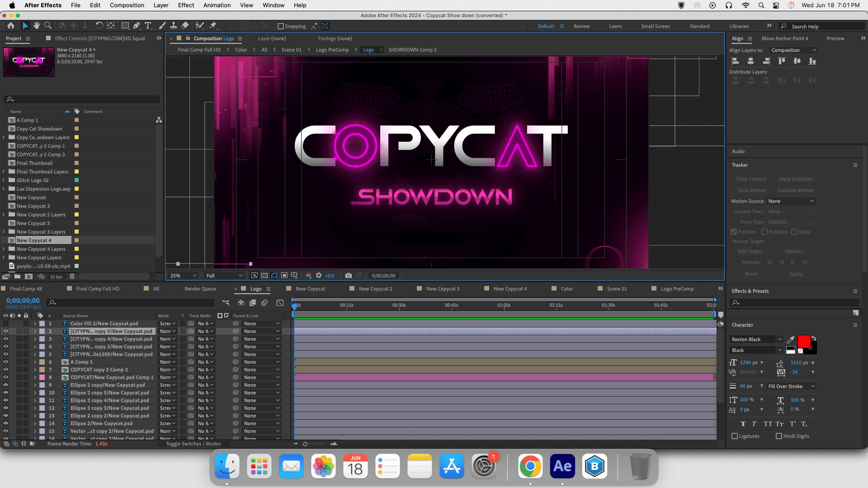Enable the Snapping checkbox
The width and height of the screenshot is (868, 488).
pyautogui.click(x=281, y=26)
